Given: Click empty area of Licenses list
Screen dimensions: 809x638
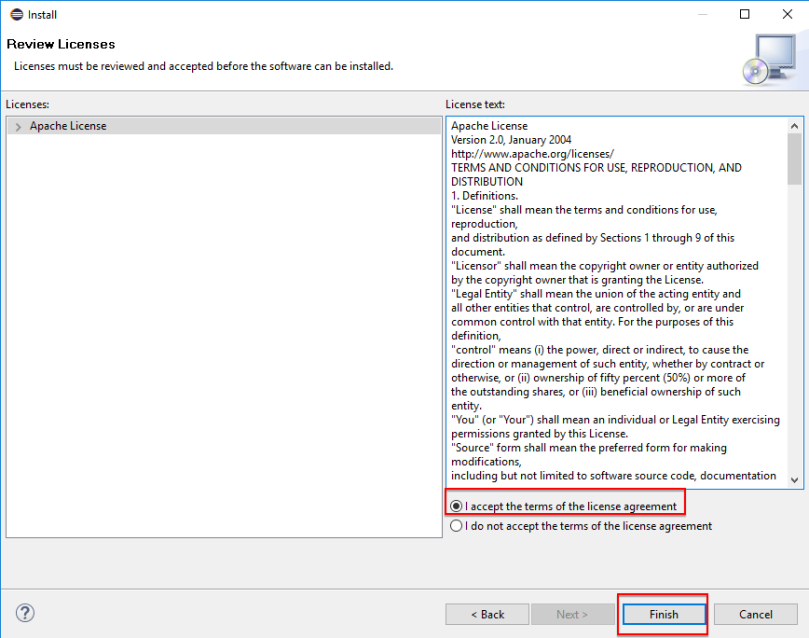Looking at the screenshot, I should (x=224, y=335).
